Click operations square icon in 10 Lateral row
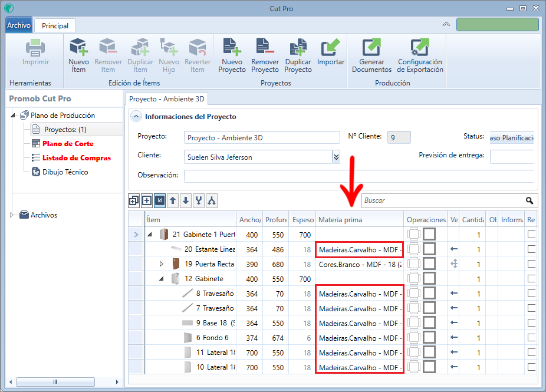This screenshot has height=392, width=546. click(x=429, y=367)
